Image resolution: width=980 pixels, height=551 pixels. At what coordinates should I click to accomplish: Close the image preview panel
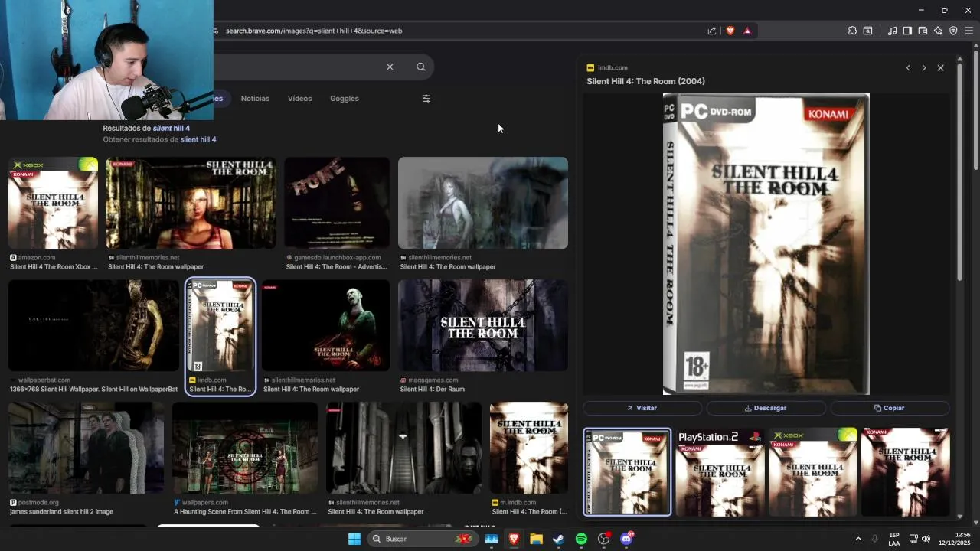pyautogui.click(x=941, y=68)
